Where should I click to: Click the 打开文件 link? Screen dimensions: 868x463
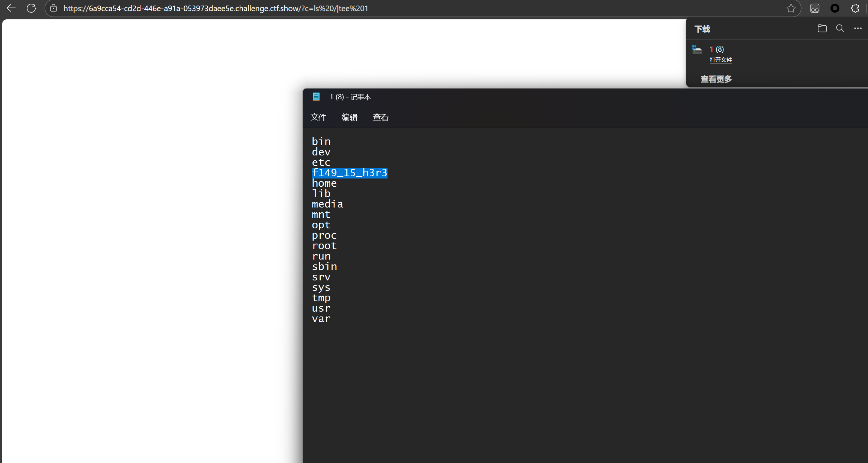click(720, 60)
